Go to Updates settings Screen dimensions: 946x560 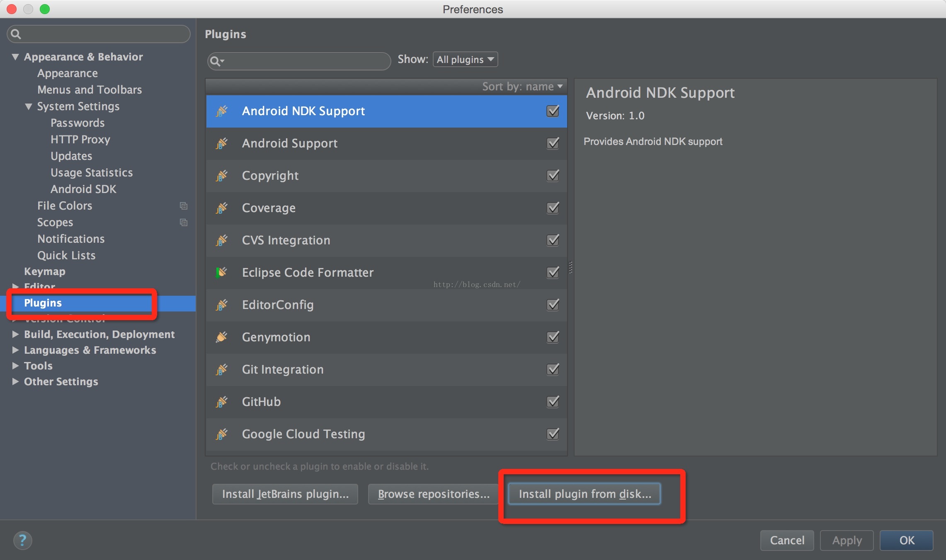coord(71,156)
